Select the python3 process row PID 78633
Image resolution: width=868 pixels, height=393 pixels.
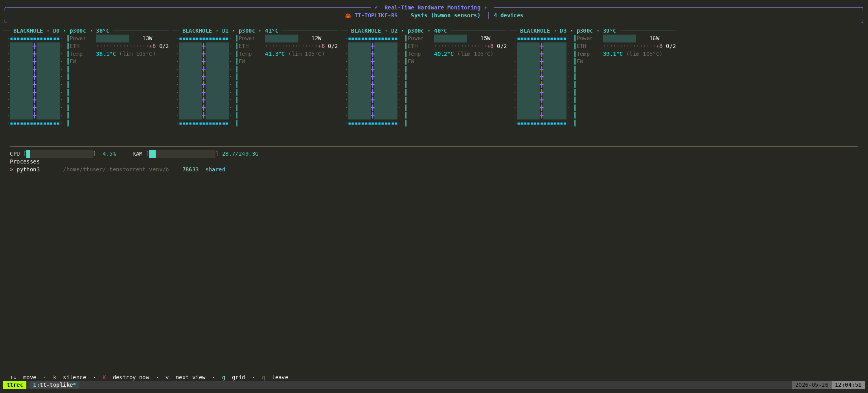click(118, 169)
